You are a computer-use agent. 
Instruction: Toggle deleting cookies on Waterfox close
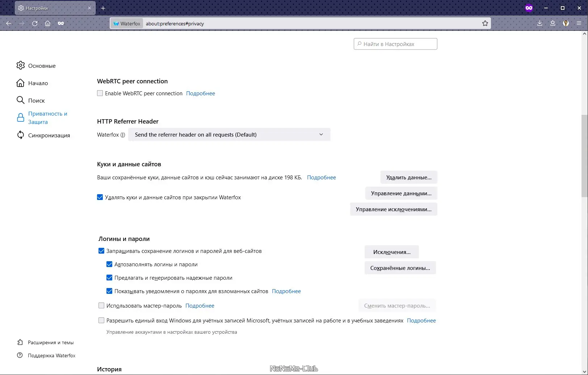pos(100,197)
